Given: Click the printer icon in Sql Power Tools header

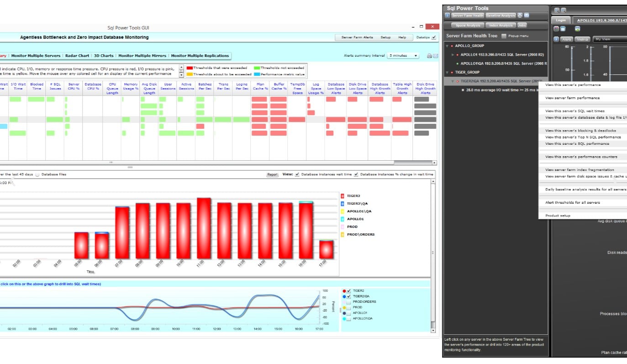Looking at the screenshot, I should [520, 15].
